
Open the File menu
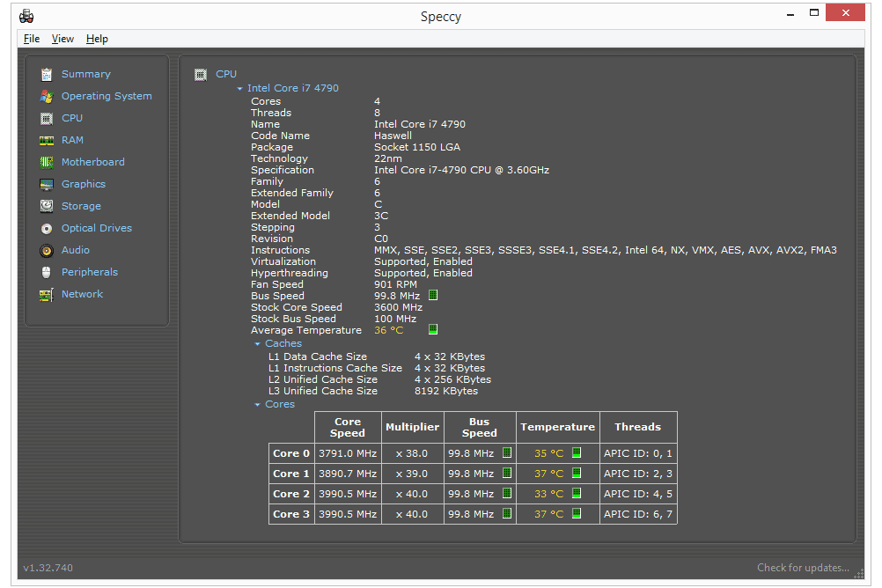pyautogui.click(x=32, y=39)
